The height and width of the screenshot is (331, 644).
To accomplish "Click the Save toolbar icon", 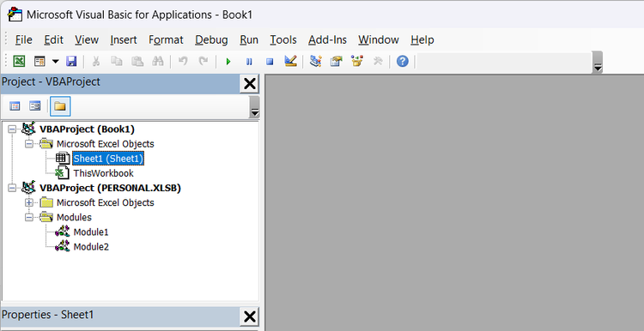I will pyautogui.click(x=71, y=62).
